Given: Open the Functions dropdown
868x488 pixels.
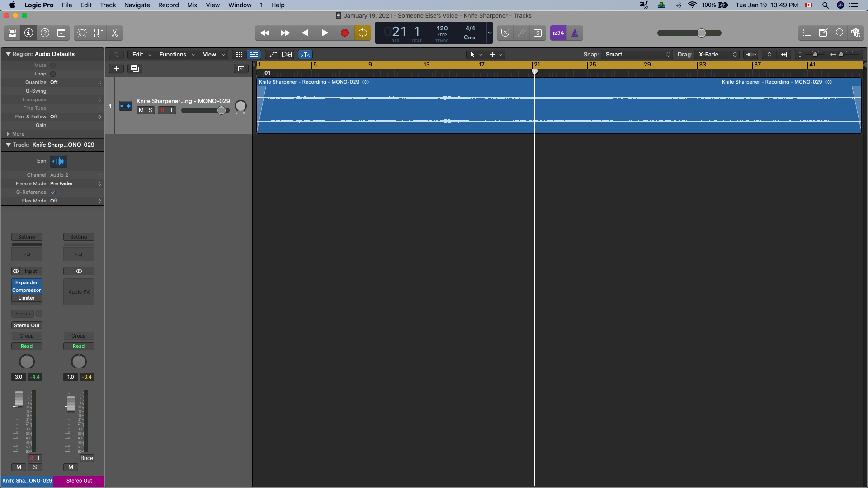Looking at the screenshot, I should 177,55.
